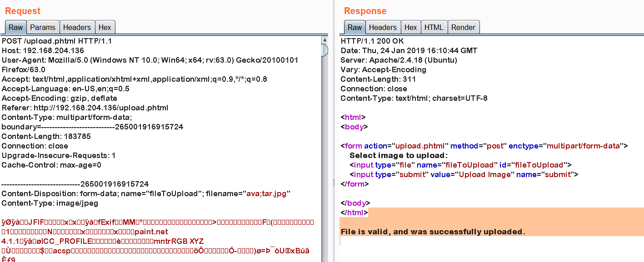
Task: Open the Request Hex tab
Action: coord(105,27)
